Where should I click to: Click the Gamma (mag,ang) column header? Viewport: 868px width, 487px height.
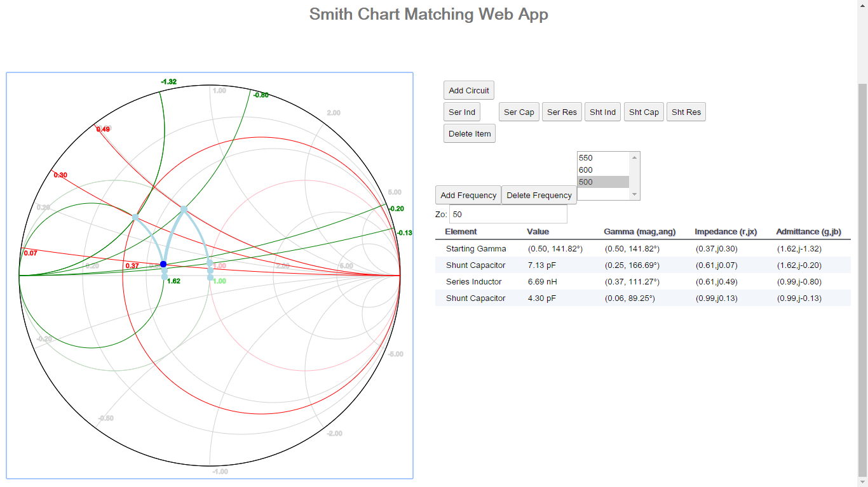(x=641, y=232)
